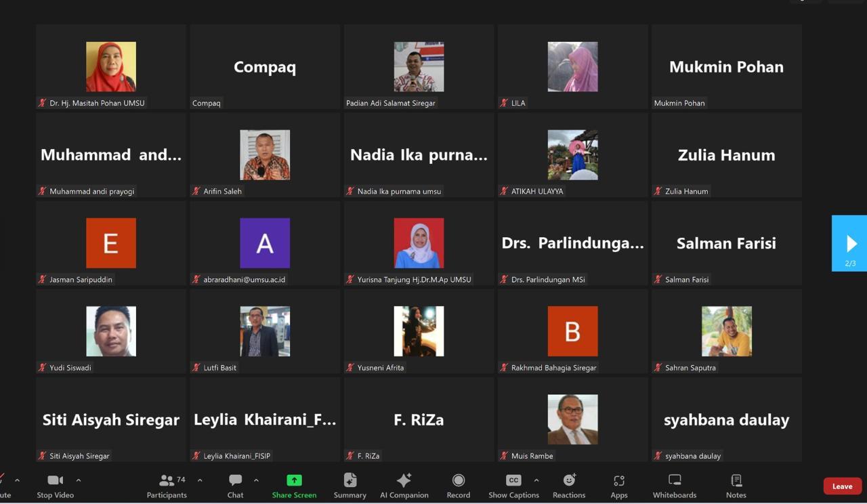Click the red Leave button
The height and width of the screenshot is (504, 867).
click(842, 486)
